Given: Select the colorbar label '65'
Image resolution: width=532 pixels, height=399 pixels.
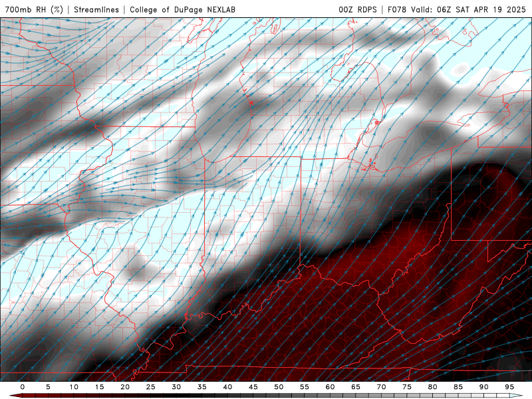Looking at the screenshot, I should coord(356,387).
